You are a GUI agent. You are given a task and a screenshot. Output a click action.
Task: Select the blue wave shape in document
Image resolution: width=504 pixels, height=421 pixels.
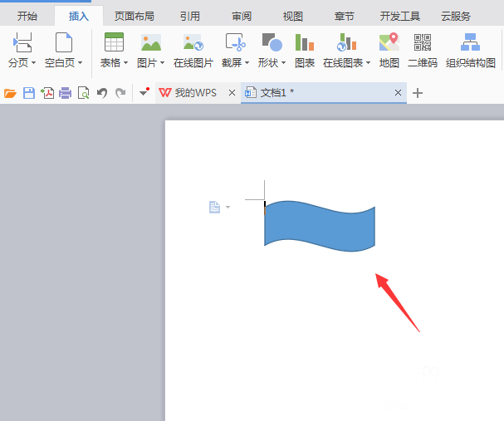click(x=320, y=226)
